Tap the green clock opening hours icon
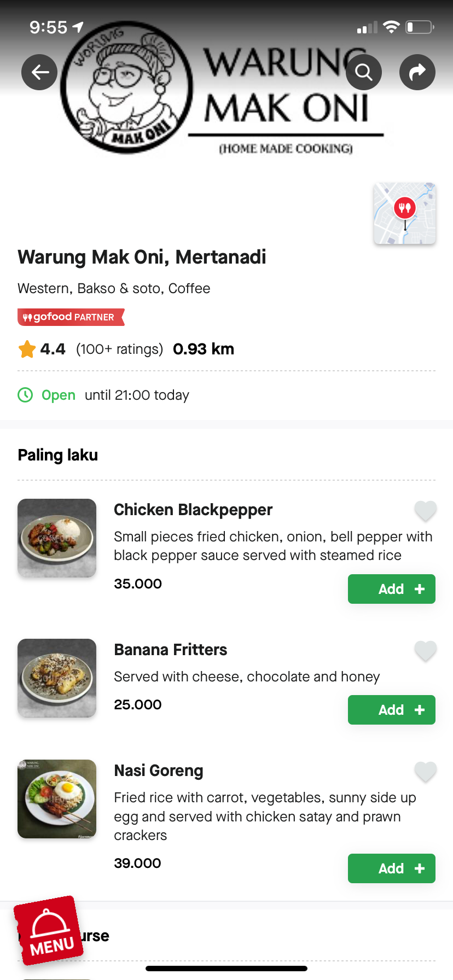This screenshot has height=980, width=453. 25,395
